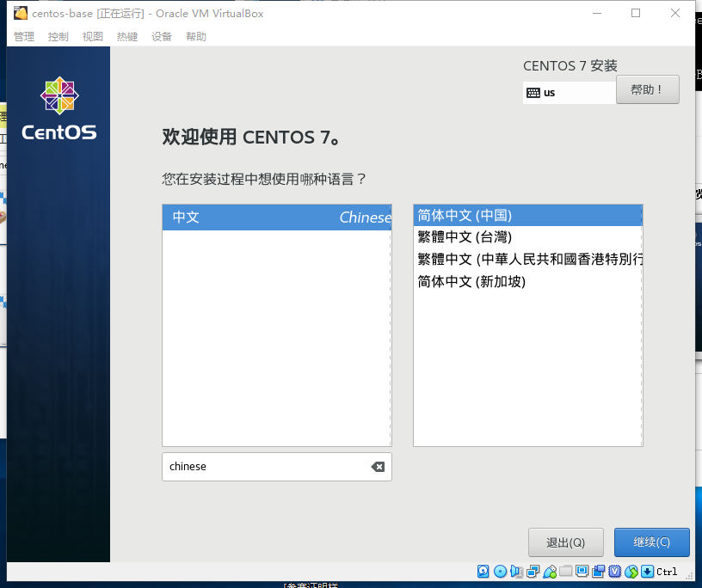Clear the language search field text
The height and width of the screenshot is (588, 702).
tap(378, 467)
